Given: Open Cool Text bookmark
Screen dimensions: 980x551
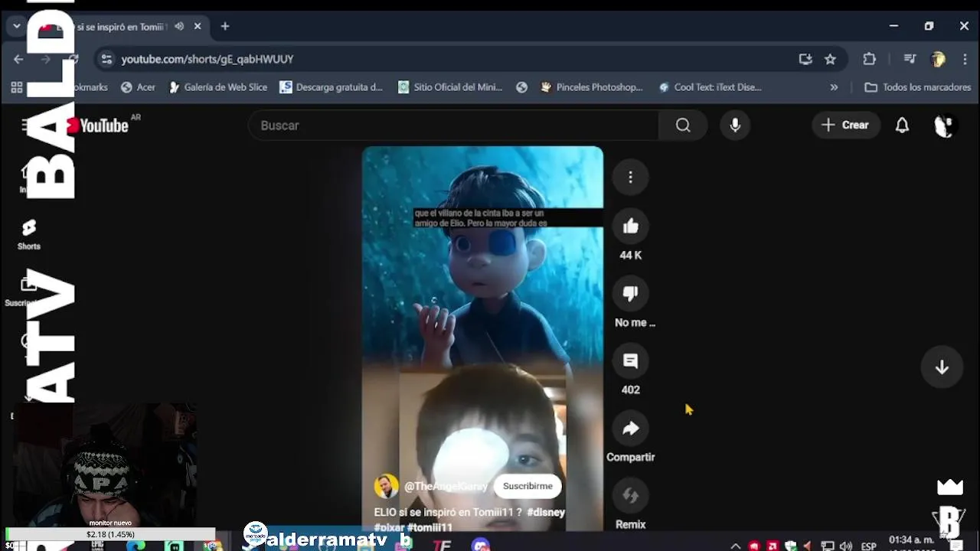Looking at the screenshot, I should point(710,87).
